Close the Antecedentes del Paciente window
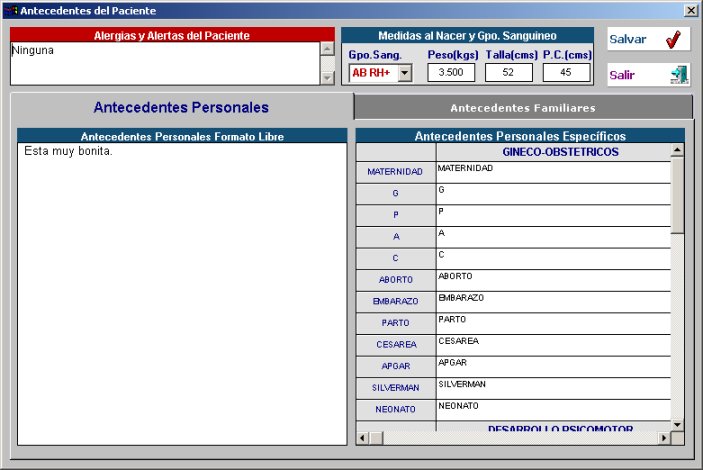The height and width of the screenshot is (470, 703). [x=691, y=10]
